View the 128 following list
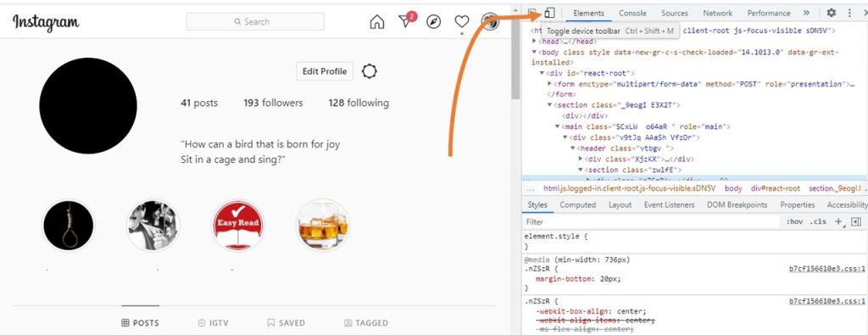The height and width of the screenshot is (335, 868). [x=359, y=103]
